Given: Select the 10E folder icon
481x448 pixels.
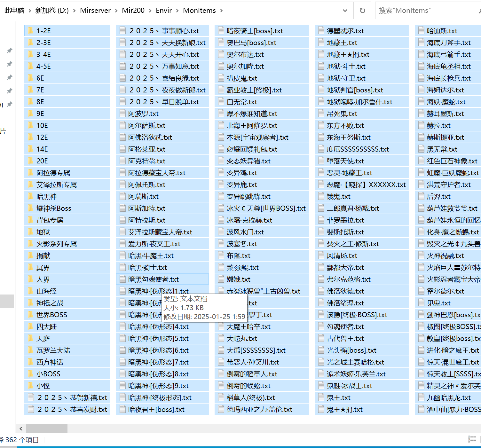Looking at the screenshot, I should point(31,125).
